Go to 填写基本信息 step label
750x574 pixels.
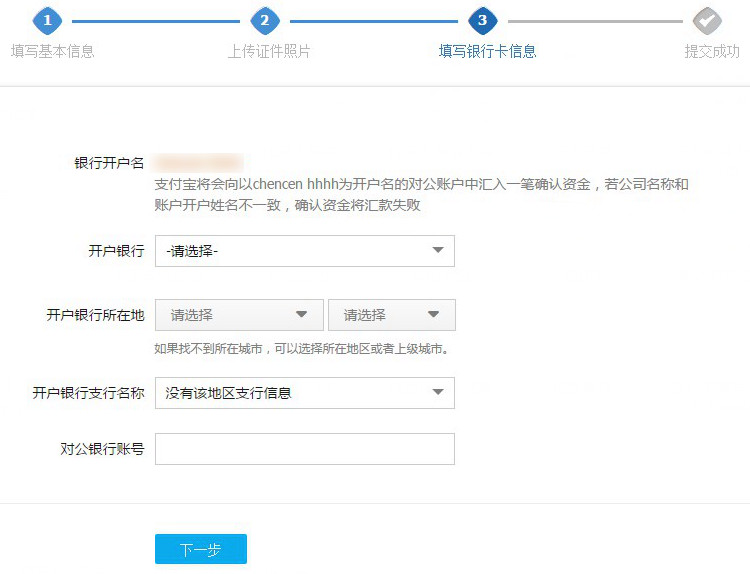point(52,51)
